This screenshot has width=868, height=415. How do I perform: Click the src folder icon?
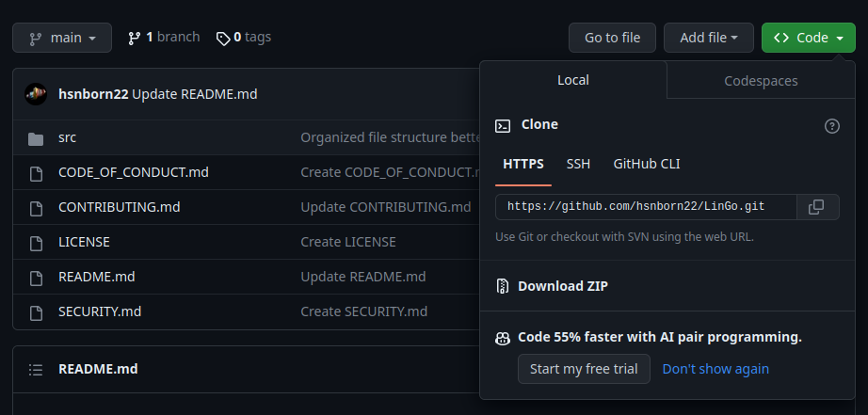(36, 138)
